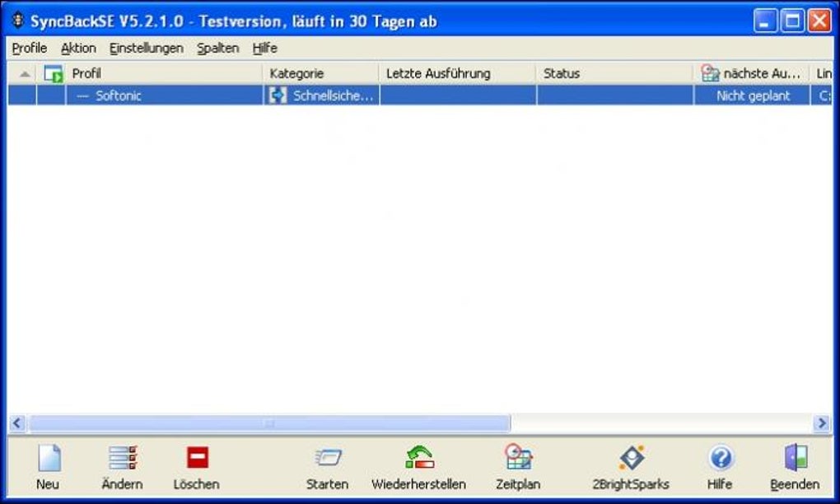The height and width of the screenshot is (504, 840).
Task: Open the Ändern profile editor
Action: pos(122,467)
